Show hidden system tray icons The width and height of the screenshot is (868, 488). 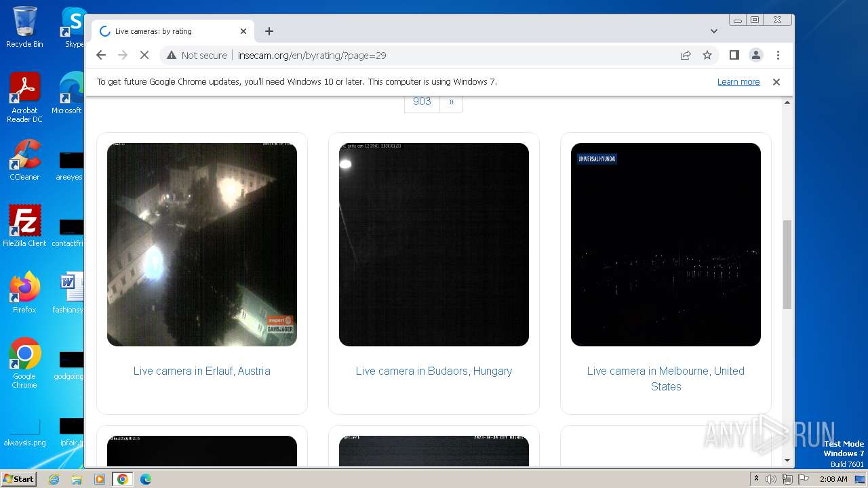click(756, 479)
